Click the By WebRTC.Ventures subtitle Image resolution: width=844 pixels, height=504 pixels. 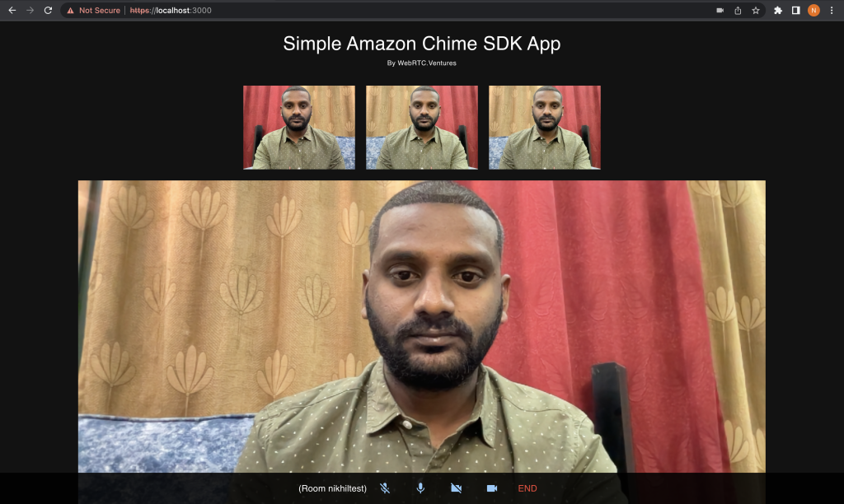[x=422, y=63]
